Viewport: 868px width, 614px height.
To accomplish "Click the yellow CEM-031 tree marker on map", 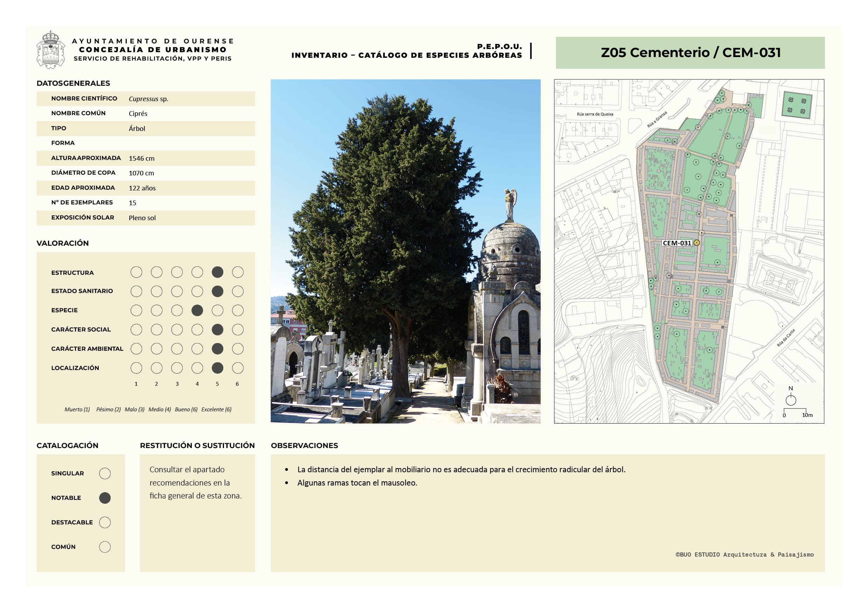I will tap(697, 243).
